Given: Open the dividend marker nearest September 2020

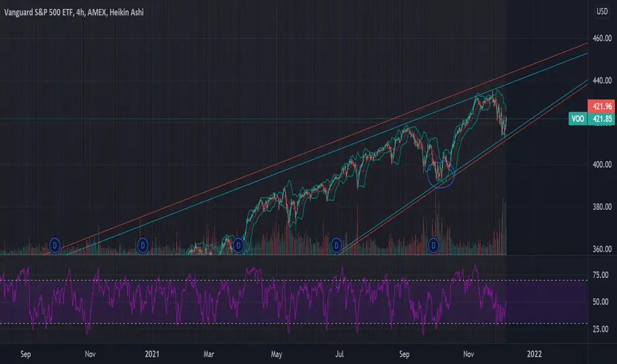Looking at the screenshot, I should (x=55, y=246).
